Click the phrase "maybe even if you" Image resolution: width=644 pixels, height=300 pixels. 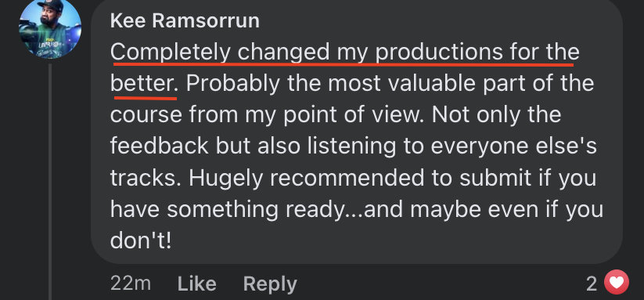pyautogui.click(x=506, y=210)
